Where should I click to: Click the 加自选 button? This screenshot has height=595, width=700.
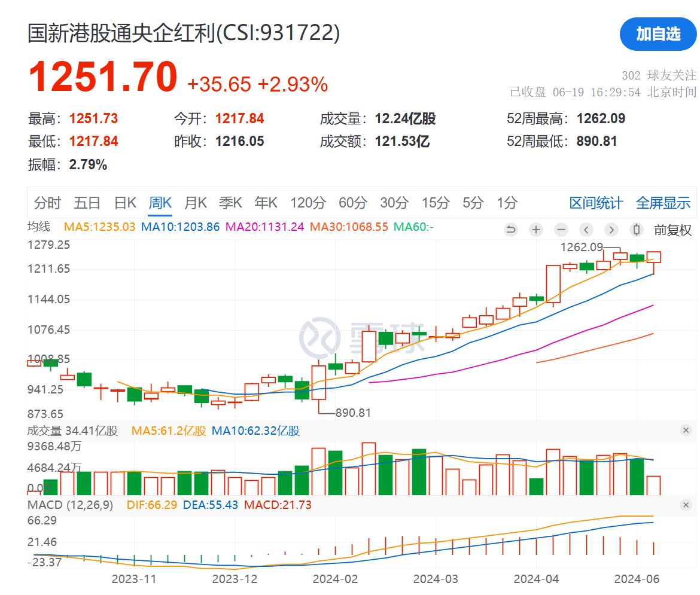tap(658, 34)
